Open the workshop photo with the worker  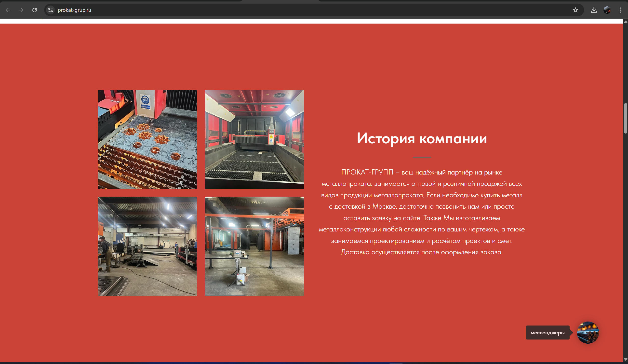click(x=147, y=246)
